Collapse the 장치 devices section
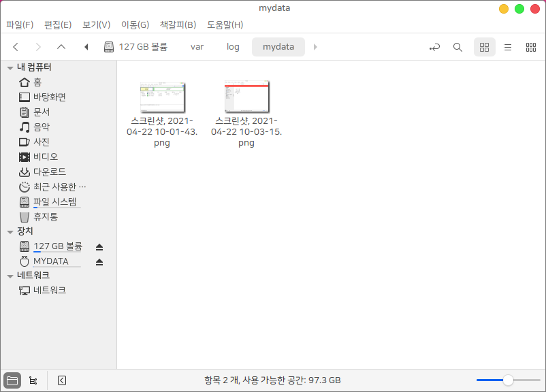Viewport: 546px width, 392px height. click(10, 231)
